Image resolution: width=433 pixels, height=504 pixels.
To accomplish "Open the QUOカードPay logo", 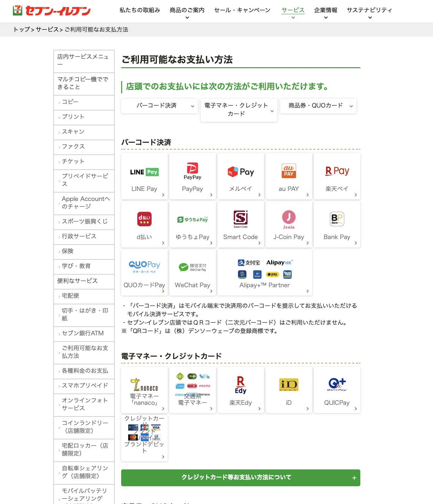I will 144,267.
